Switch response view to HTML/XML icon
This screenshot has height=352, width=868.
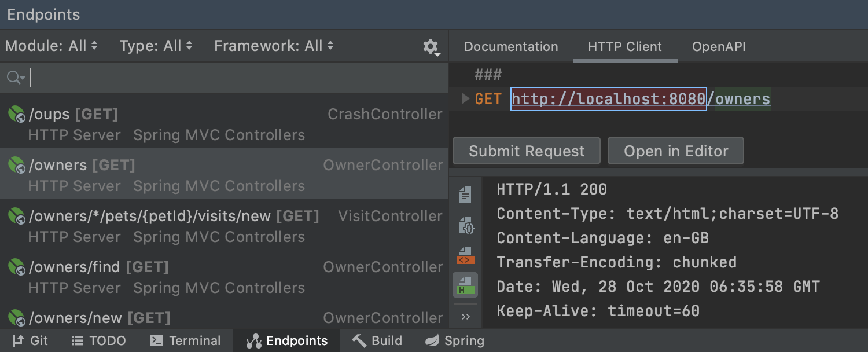coord(465,255)
